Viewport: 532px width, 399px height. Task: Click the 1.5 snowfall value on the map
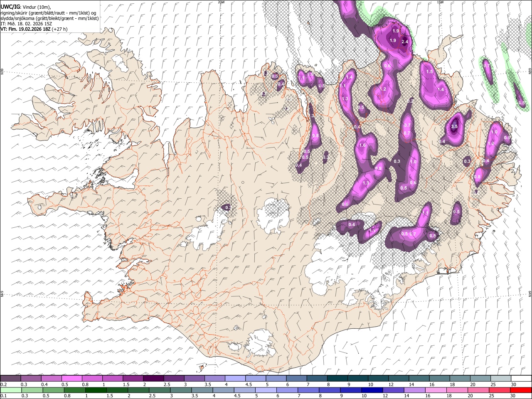click(430, 72)
